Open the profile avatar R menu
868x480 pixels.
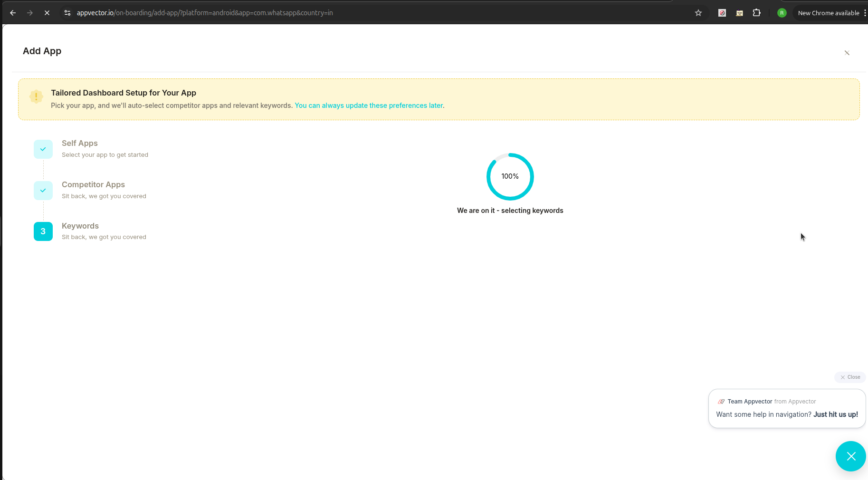pos(782,13)
